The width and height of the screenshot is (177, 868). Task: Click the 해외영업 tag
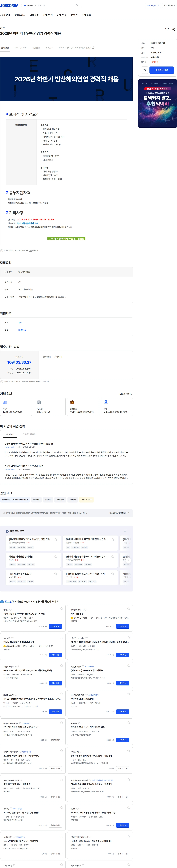(36, 500)
